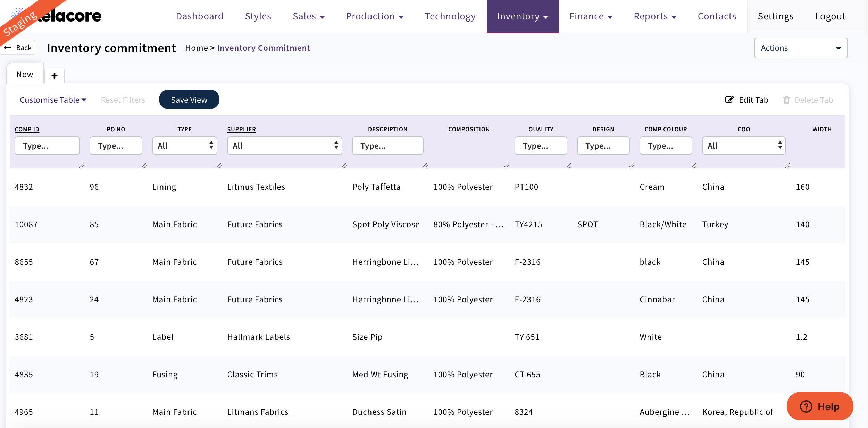Sort by the COMP ID column header
This screenshot has height=428, width=868.
(27, 129)
